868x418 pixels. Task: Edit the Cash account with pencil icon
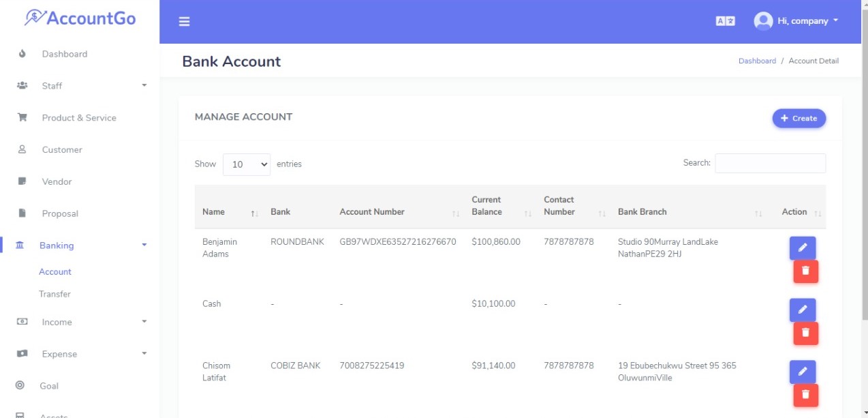[803, 310]
